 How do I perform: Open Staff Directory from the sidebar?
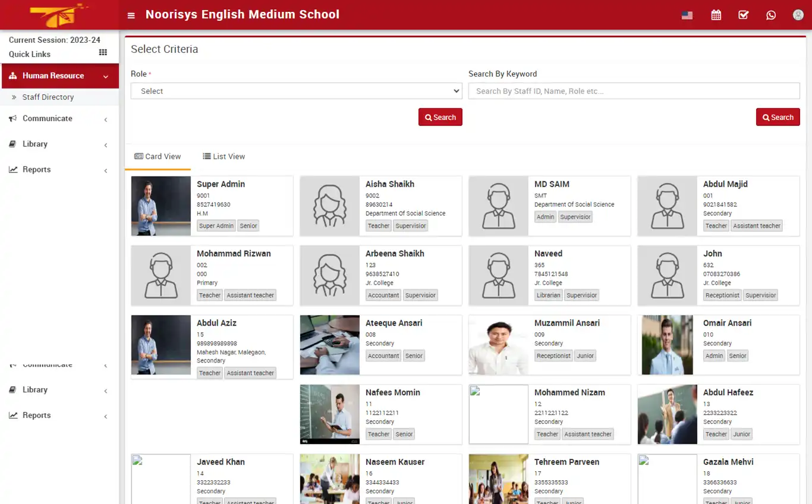point(47,97)
